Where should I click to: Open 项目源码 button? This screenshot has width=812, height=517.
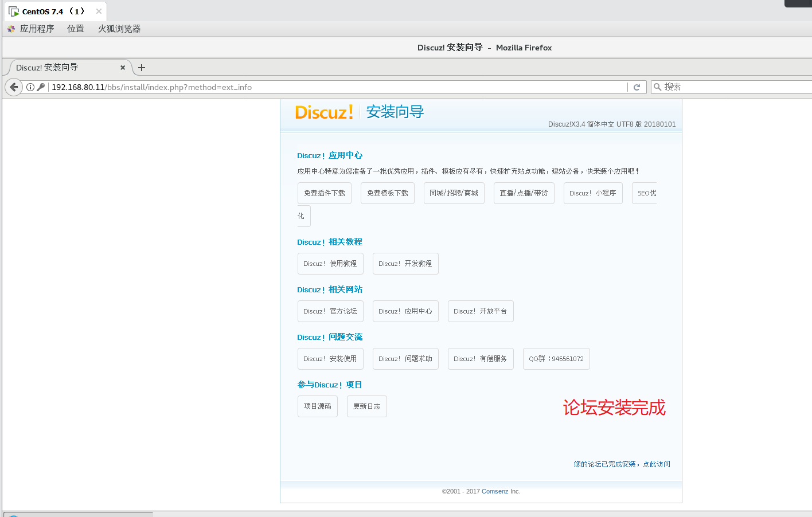click(318, 406)
